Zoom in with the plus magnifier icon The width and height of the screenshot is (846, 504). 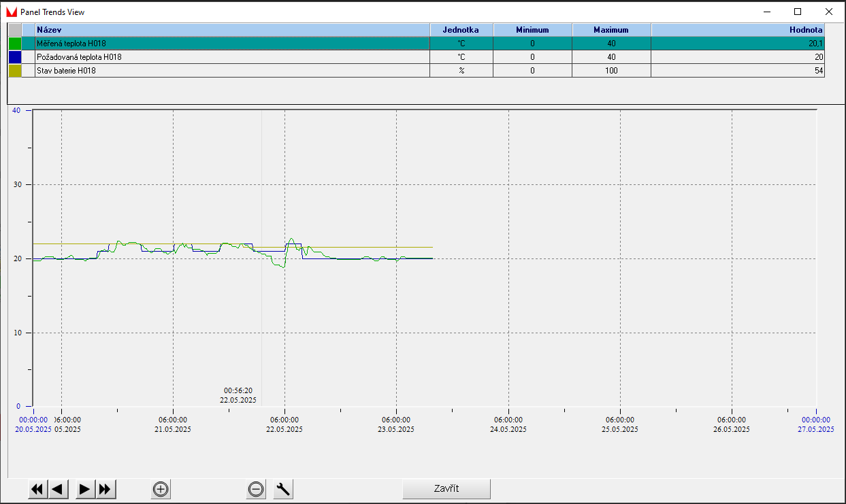click(x=161, y=489)
